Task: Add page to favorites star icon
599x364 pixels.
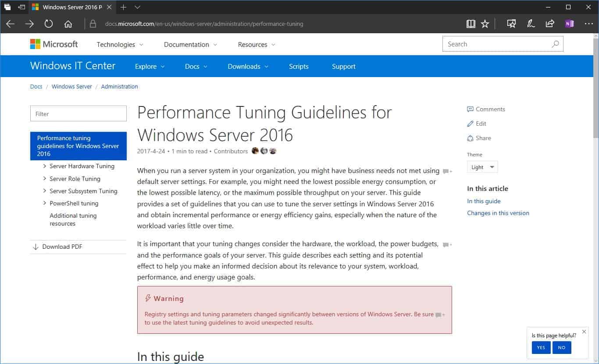Action: [x=485, y=24]
